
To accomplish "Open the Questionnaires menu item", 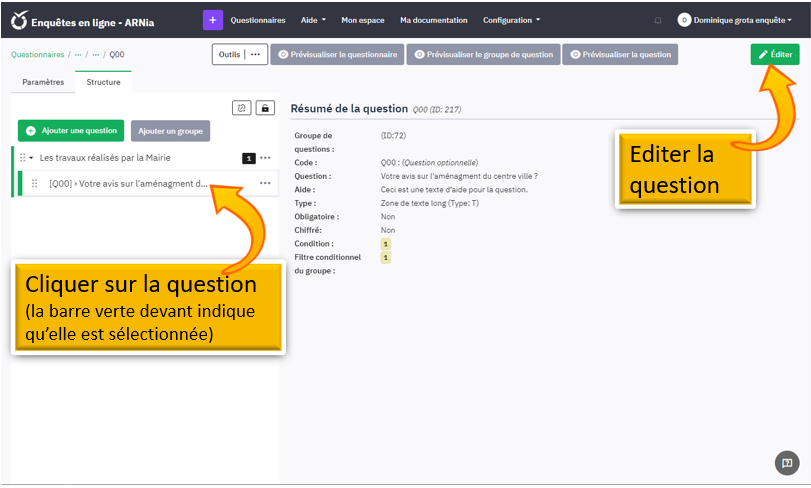I will point(257,20).
